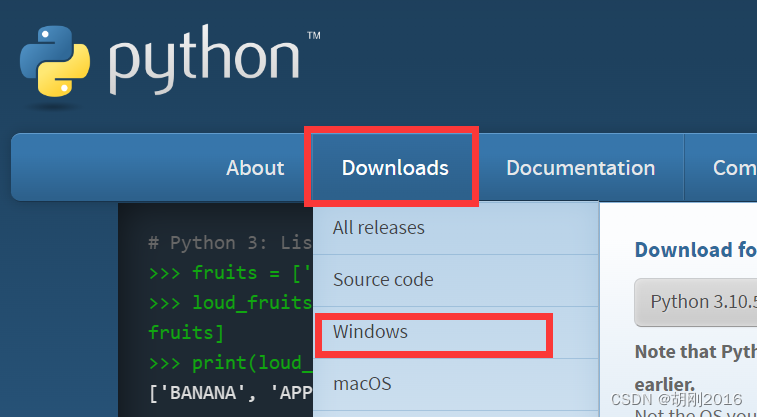Click the Python 3.10.5 download button
The image size is (757, 417).
click(x=696, y=302)
